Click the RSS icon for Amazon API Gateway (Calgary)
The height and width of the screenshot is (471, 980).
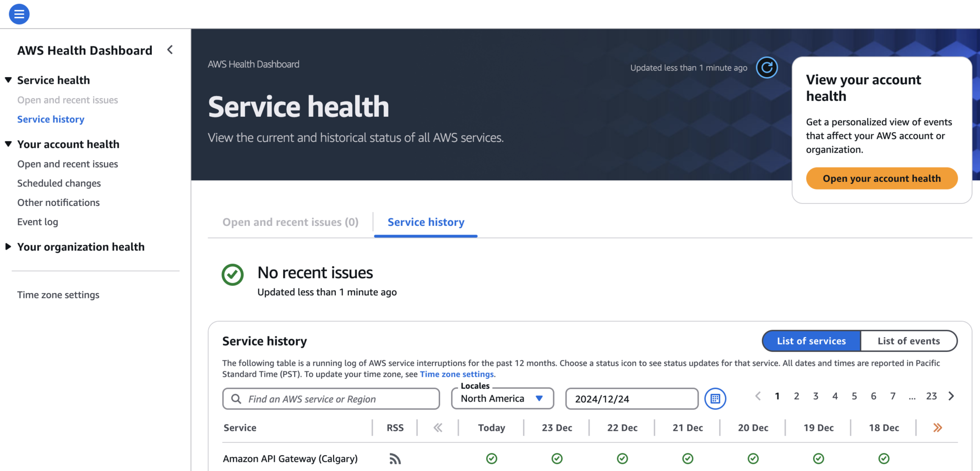point(395,459)
